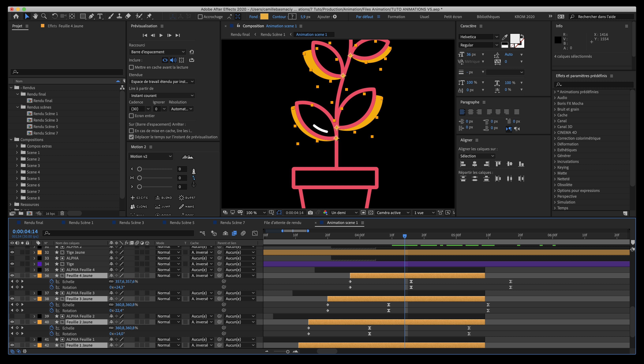The height and width of the screenshot is (364, 644).
Task: Adjust the first Motion 2 easing slider
Action: pyautogui.click(x=140, y=169)
